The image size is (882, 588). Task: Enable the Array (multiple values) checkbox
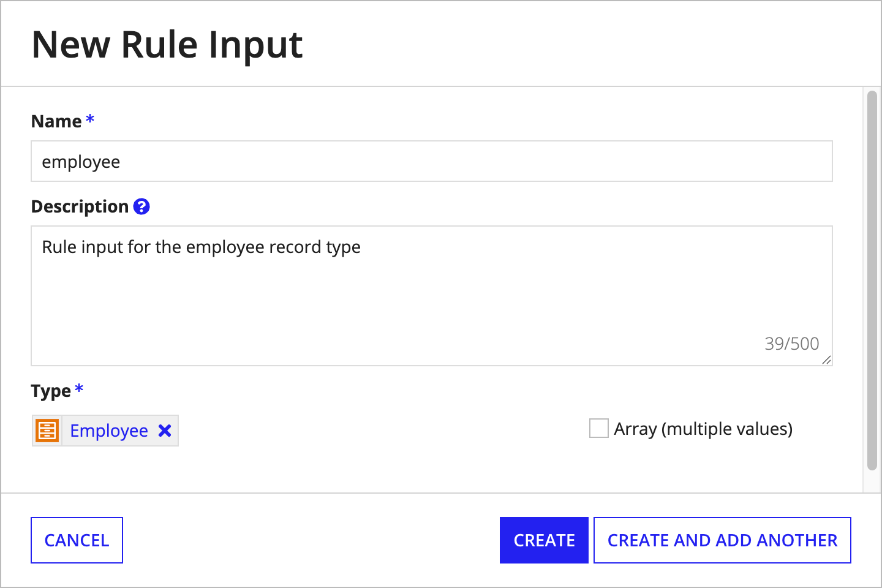[x=598, y=428]
